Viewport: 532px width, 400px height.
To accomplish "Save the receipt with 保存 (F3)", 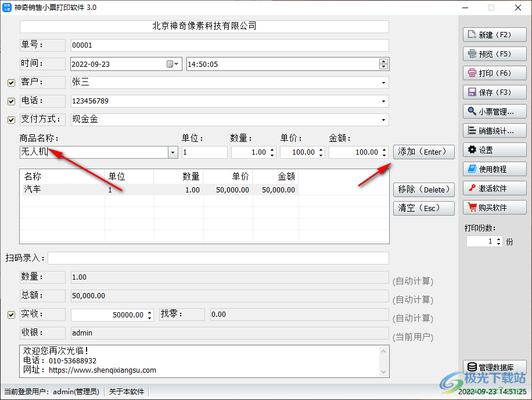I will 494,92.
